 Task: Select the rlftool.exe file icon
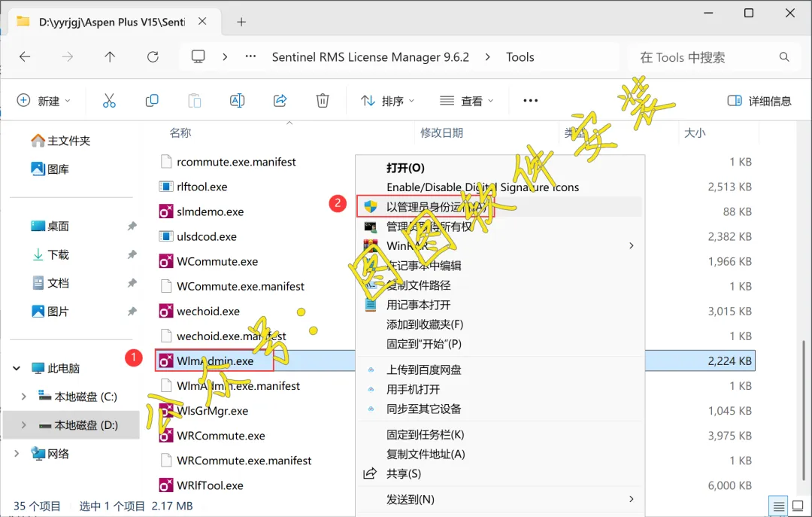165,187
